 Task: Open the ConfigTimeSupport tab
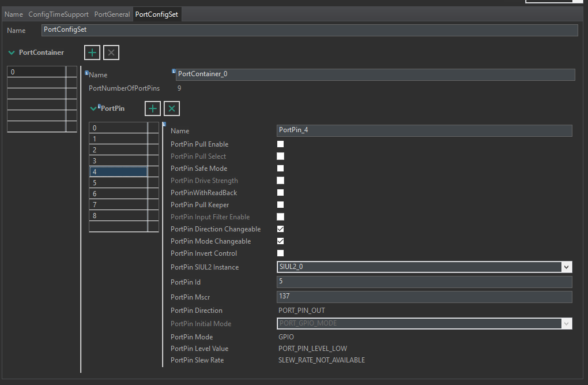[58, 14]
